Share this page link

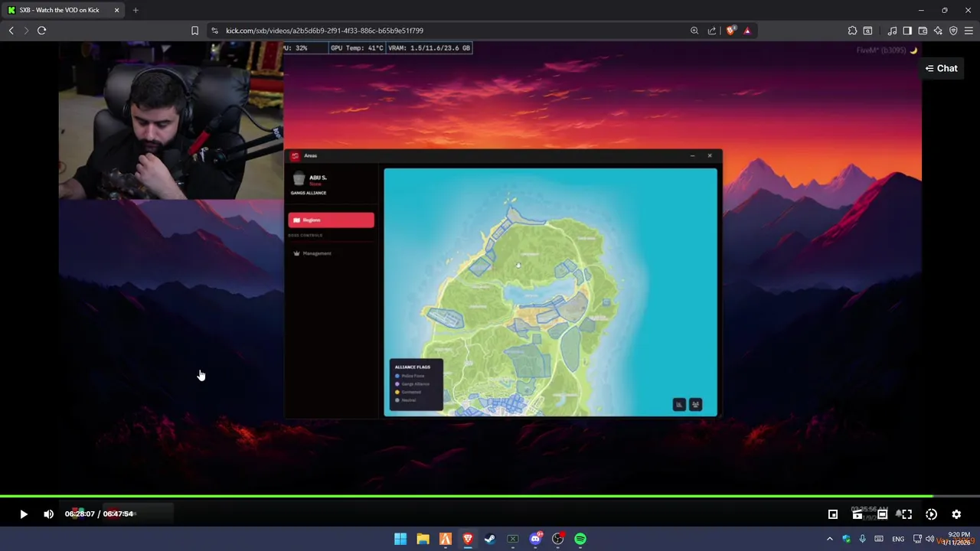[x=712, y=31]
